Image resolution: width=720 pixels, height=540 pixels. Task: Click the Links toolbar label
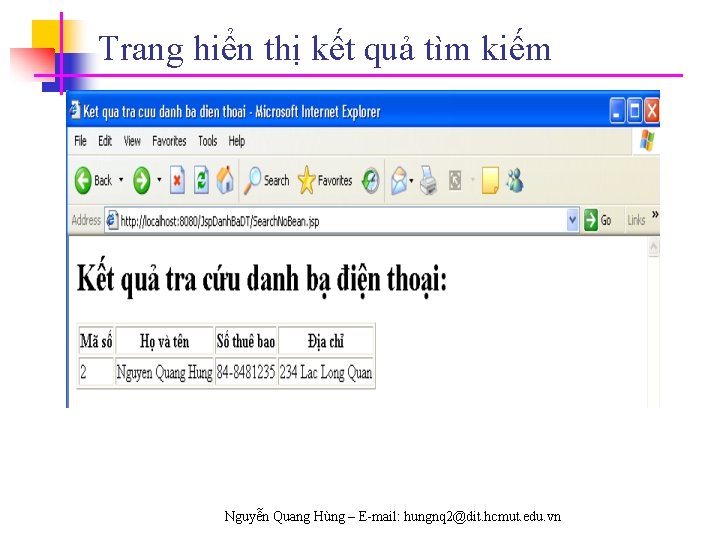click(636, 220)
